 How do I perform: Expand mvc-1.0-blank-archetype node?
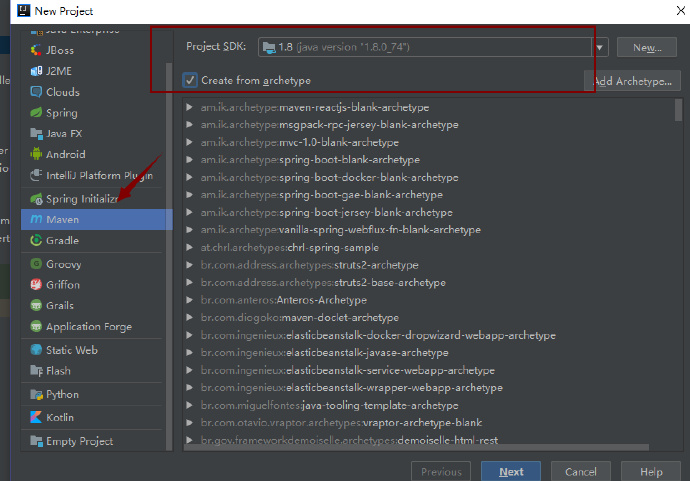tap(189, 142)
